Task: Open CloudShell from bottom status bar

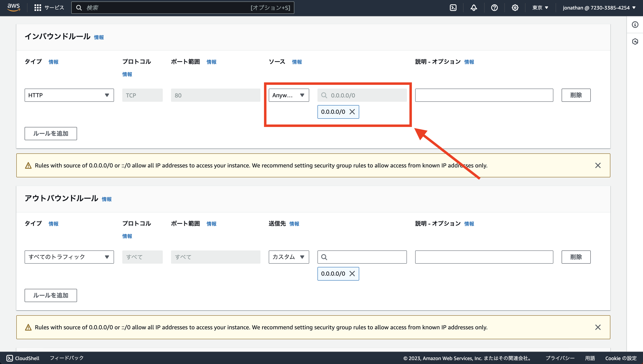Action: 23,358
